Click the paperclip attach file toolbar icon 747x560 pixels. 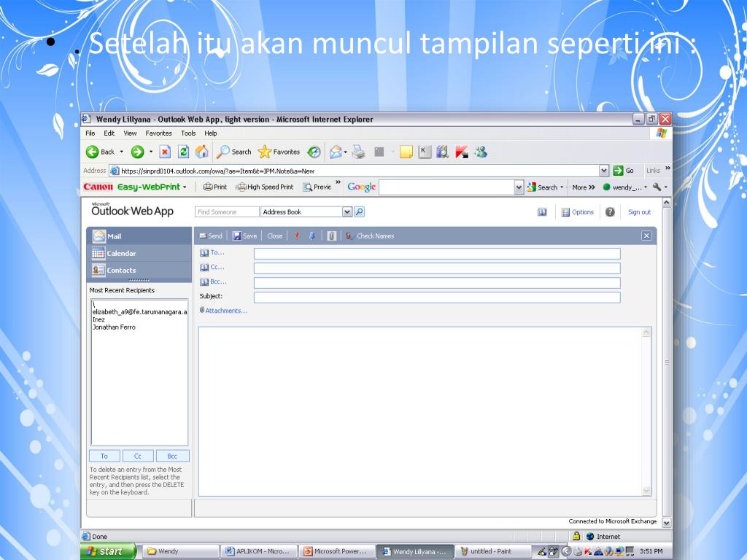(332, 236)
